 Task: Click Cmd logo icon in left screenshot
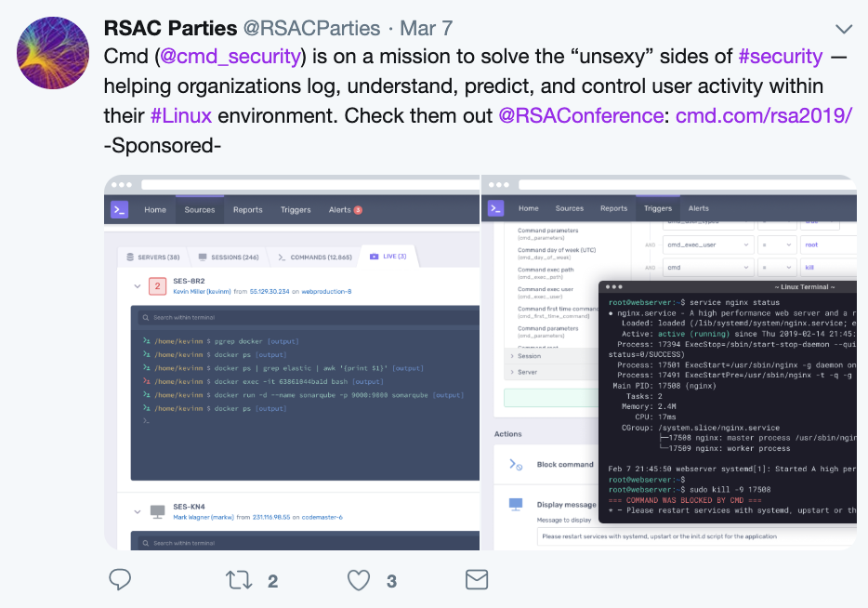tap(120, 210)
